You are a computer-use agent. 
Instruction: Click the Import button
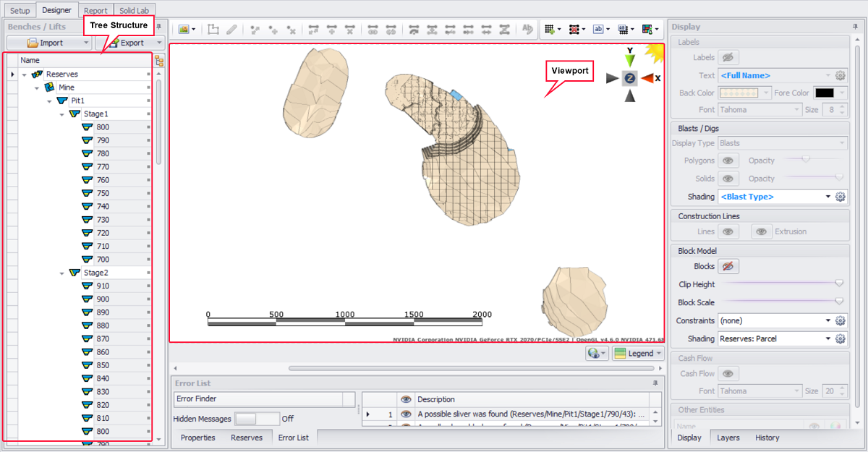click(x=48, y=43)
